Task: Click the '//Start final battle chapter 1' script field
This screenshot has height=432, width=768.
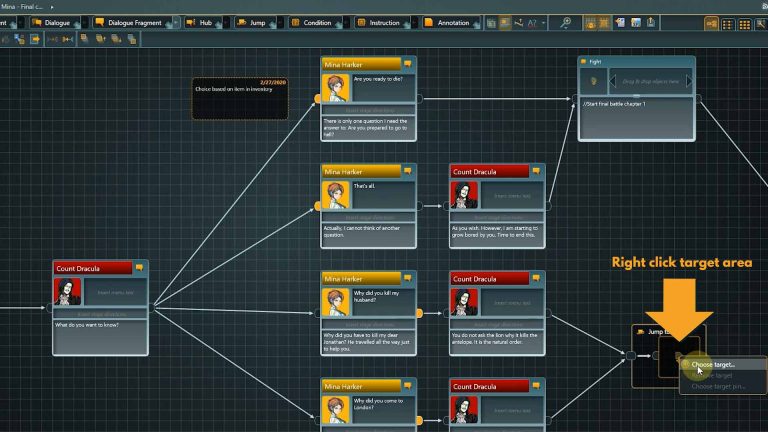Action: [636, 118]
